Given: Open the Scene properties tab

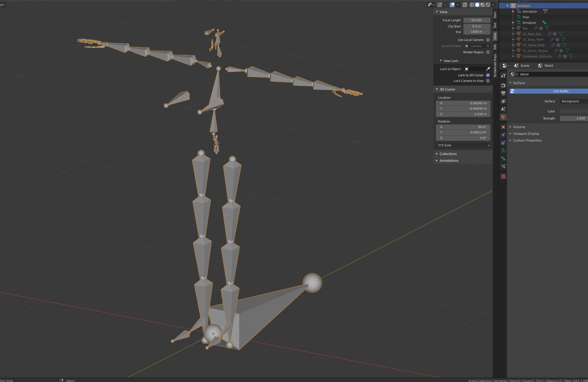Looking at the screenshot, I should pyautogui.click(x=503, y=109).
